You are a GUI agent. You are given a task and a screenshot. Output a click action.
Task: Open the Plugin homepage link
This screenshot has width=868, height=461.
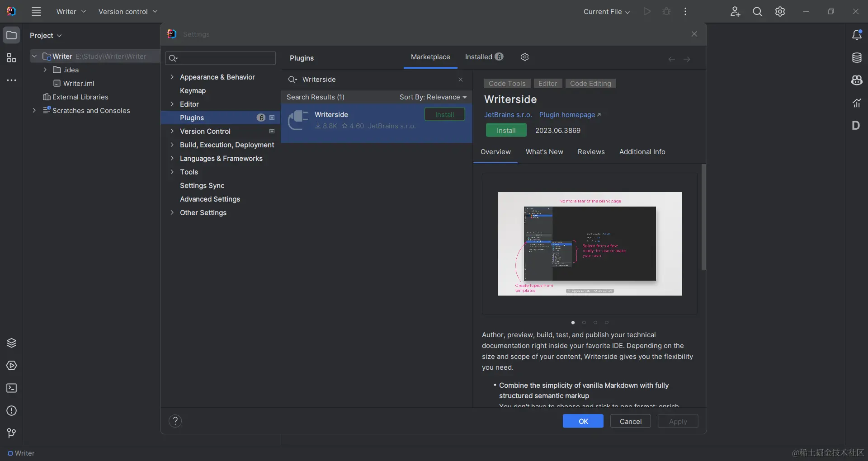pyautogui.click(x=570, y=115)
